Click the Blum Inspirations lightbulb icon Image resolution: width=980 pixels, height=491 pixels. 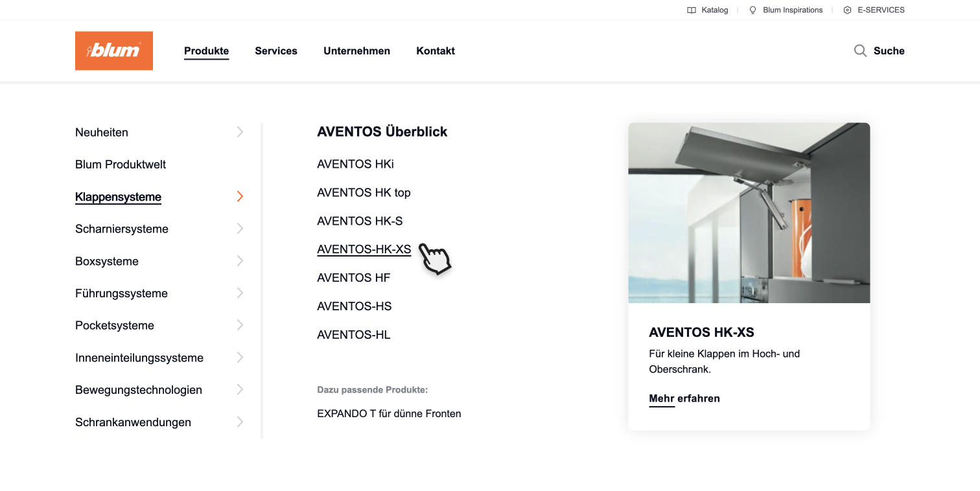click(752, 10)
